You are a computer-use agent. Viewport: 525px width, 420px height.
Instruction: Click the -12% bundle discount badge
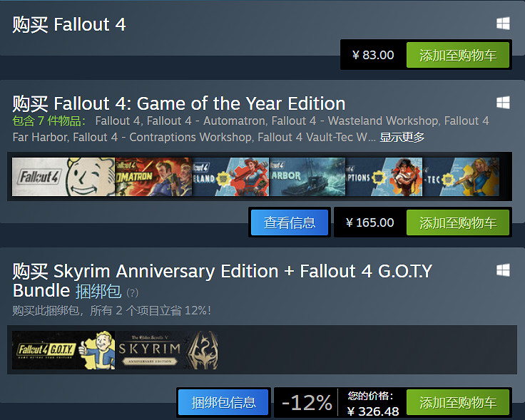click(307, 402)
